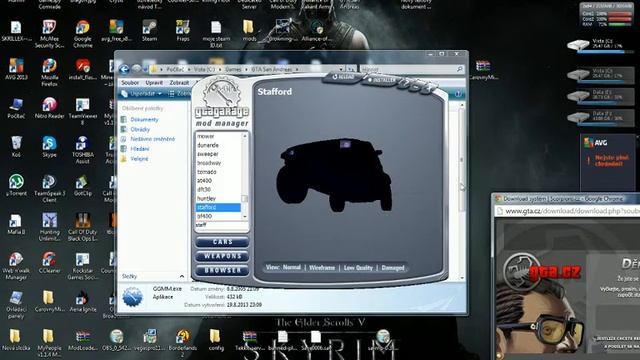Open the Steam desktop shortcut

(149, 30)
